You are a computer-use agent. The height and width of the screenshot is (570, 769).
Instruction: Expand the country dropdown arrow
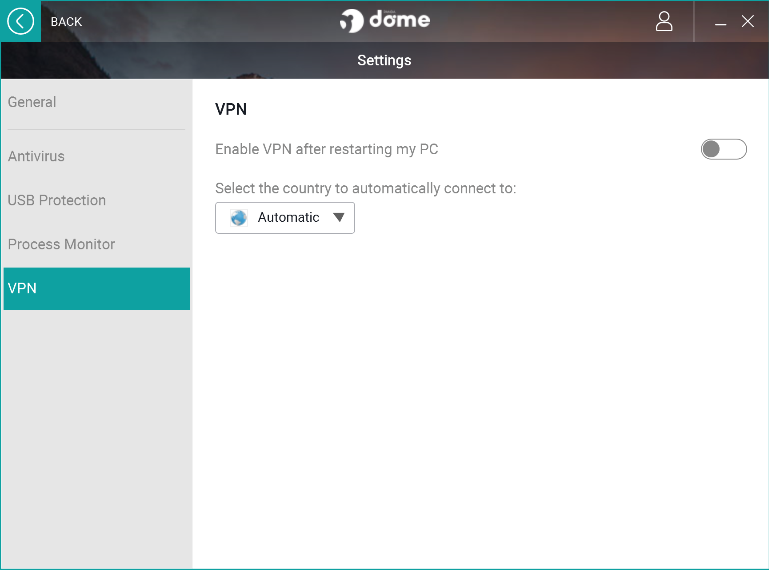click(x=339, y=218)
